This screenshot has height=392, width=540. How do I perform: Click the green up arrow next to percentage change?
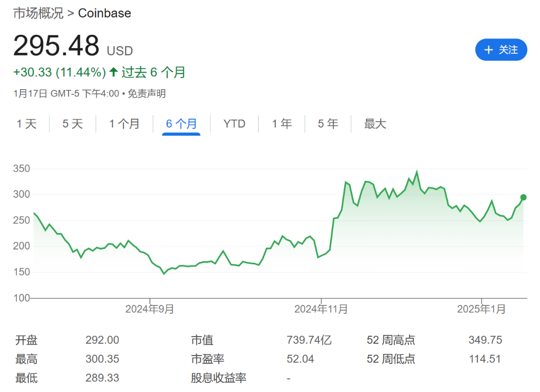(113, 72)
